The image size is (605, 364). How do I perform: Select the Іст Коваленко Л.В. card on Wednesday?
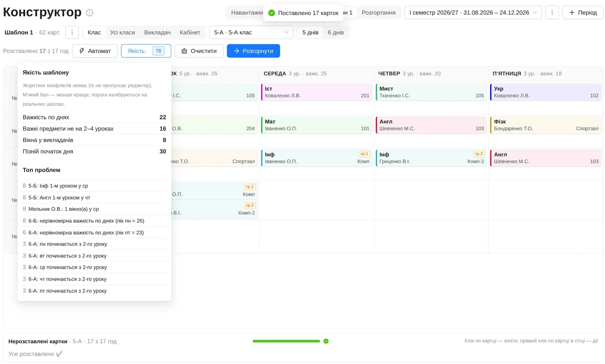[317, 92]
